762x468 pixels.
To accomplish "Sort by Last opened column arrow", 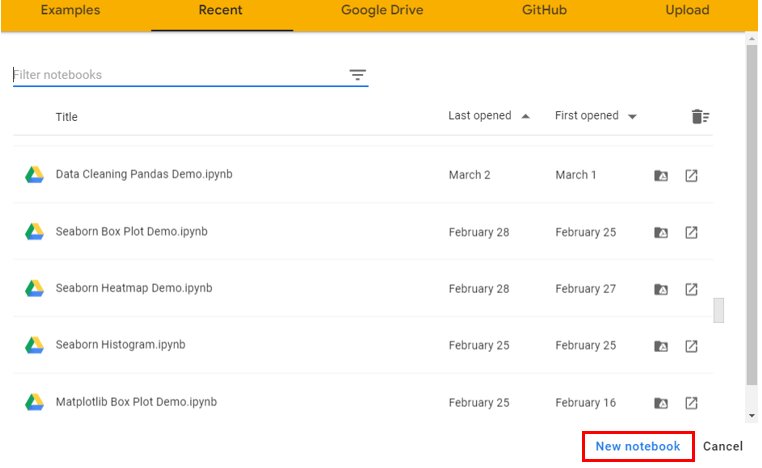I will coord(525,116).
